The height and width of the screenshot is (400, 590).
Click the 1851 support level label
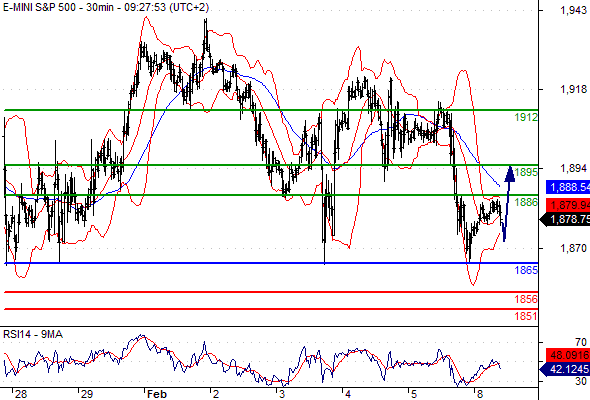point(526,316)
